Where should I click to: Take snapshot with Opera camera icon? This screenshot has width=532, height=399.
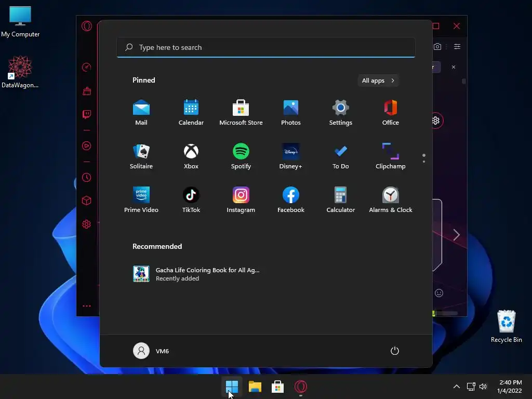pyautogui.click(x=437, y=46)
